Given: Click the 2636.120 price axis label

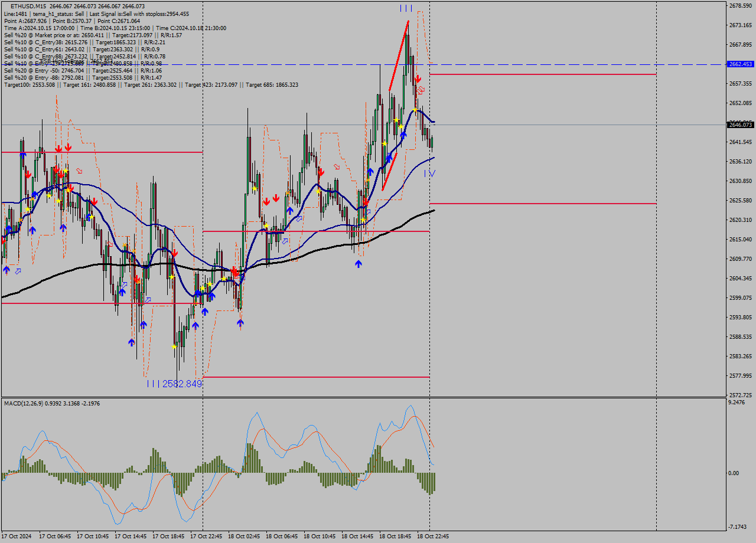Looking at the screenshot, I should 741,162.
